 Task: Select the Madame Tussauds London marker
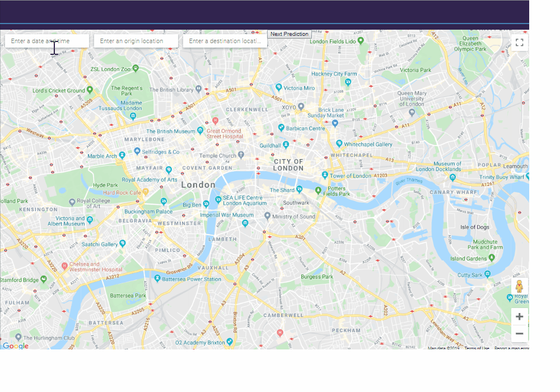coord(133,116)
